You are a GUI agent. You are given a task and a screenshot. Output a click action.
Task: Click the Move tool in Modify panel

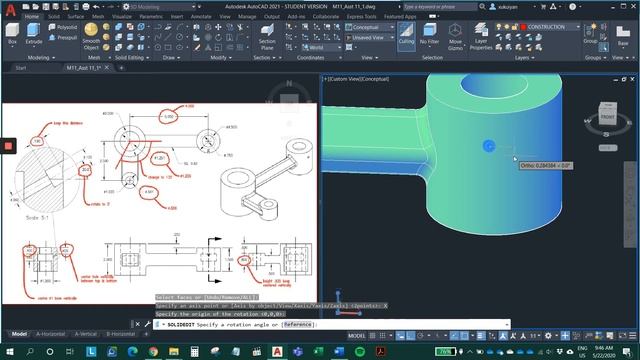218,27
